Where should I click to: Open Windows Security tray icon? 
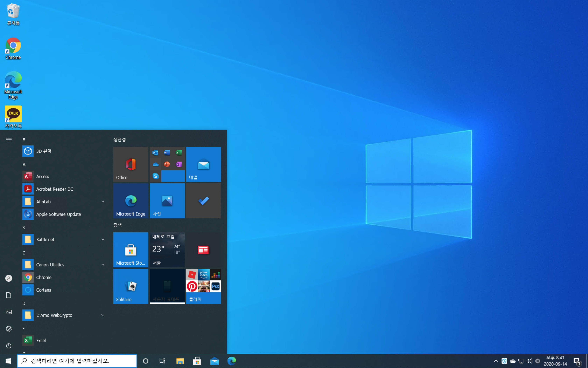504,361
